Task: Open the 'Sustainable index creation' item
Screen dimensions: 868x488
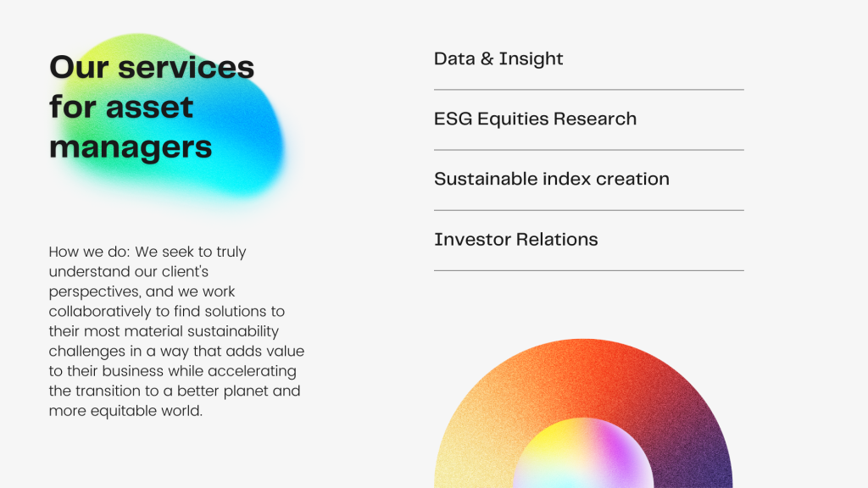Action: point(552,180)
